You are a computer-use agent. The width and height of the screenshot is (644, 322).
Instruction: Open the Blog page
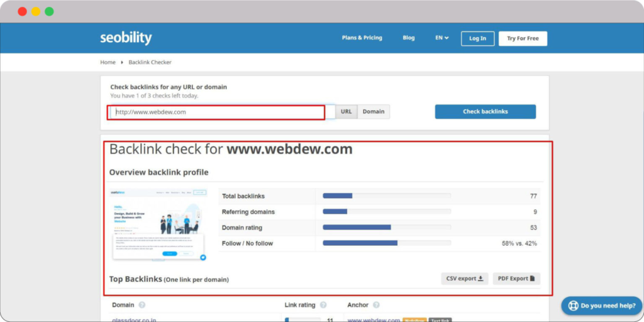coord(409,38)
